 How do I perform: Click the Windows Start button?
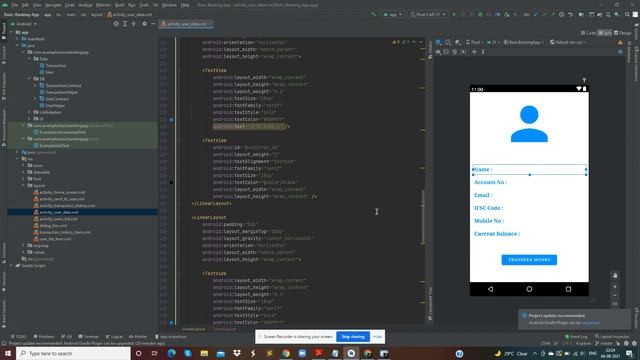(x=8, y=353)
